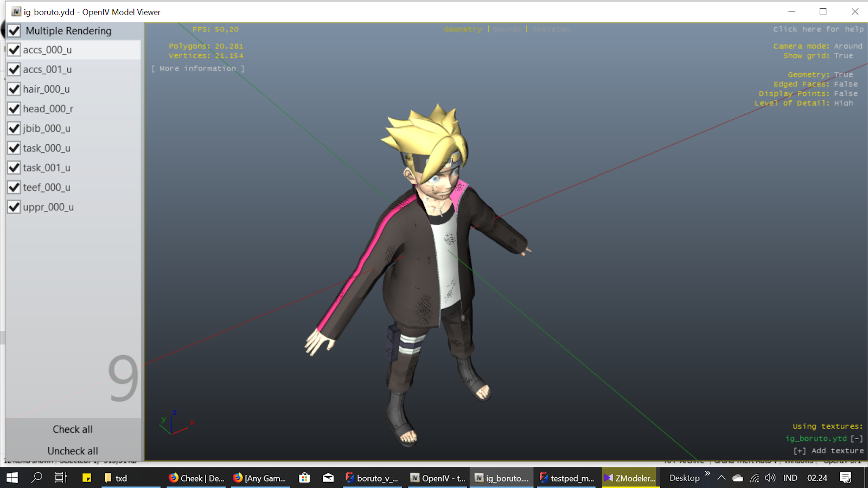The width and height of the screenshot is (868, 488).
Task: Click the Desktop toolbar label on the taskbar
Action: click(x=684, y=478)
